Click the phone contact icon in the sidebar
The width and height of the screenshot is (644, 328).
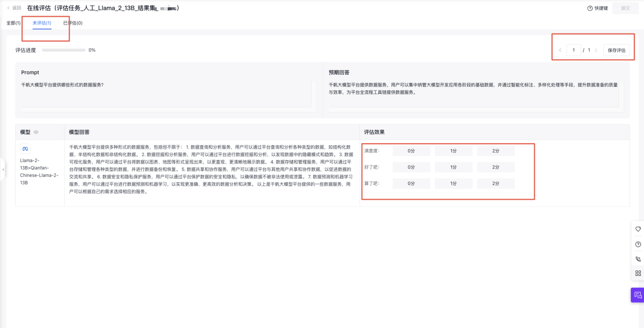pyautogui.click(x=638, y=259)
